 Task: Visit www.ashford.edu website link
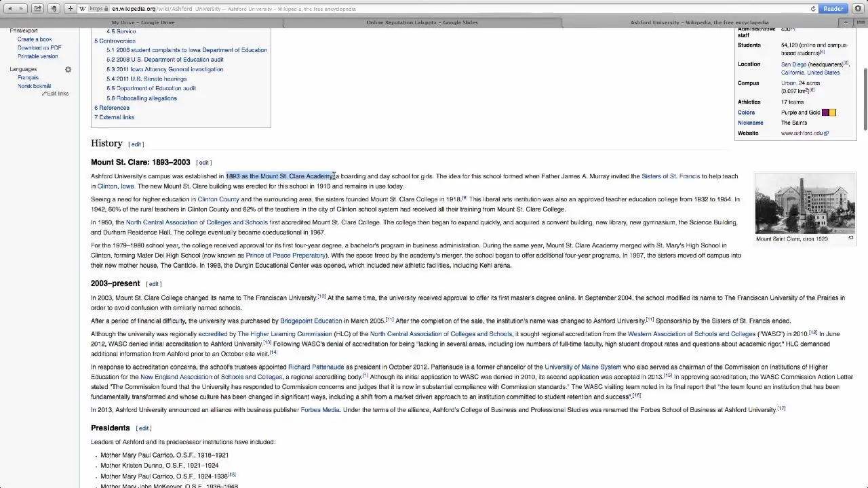click(x=802, y=134)
